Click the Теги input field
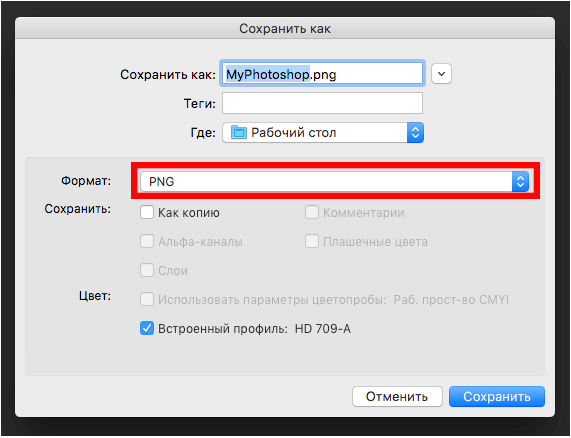The width and height of the screenshot is (571, 438). [322, 103]
